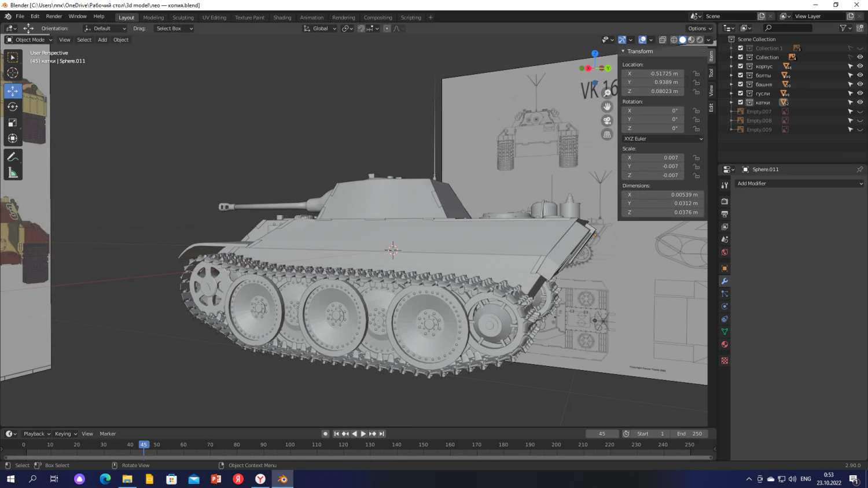Switch to the Shading workspace tab
The height and width of the screenshot is (488, 868).
click(x=282, y=17)
